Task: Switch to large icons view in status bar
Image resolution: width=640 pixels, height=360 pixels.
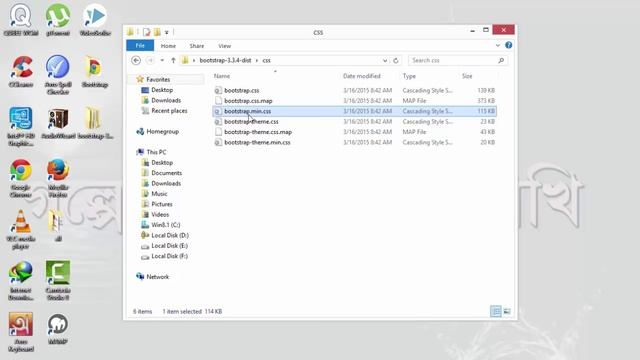Action: click(507, 311)
